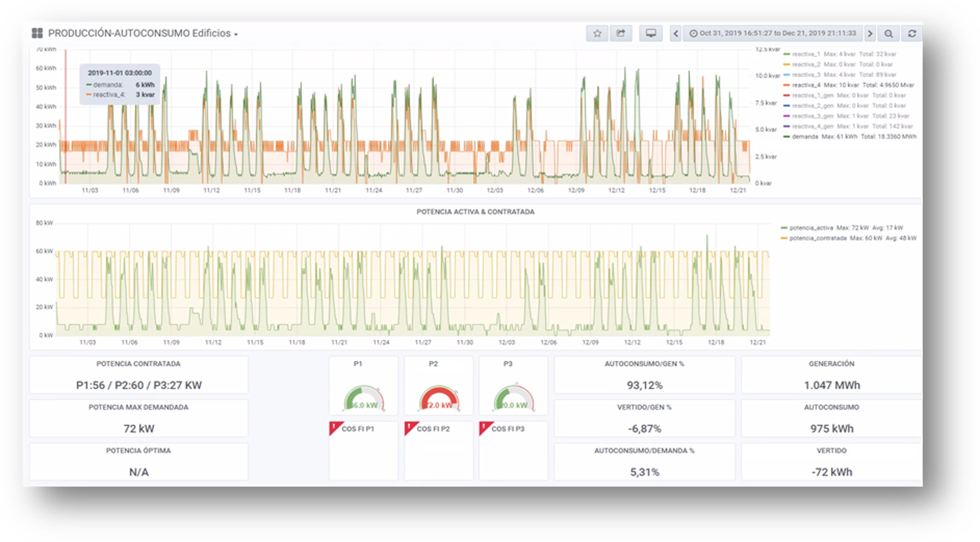Toggle potencia_contratada series visibility
Viewport: 980px width, 542px height.
pyautogui.click(x=818, y=238)
